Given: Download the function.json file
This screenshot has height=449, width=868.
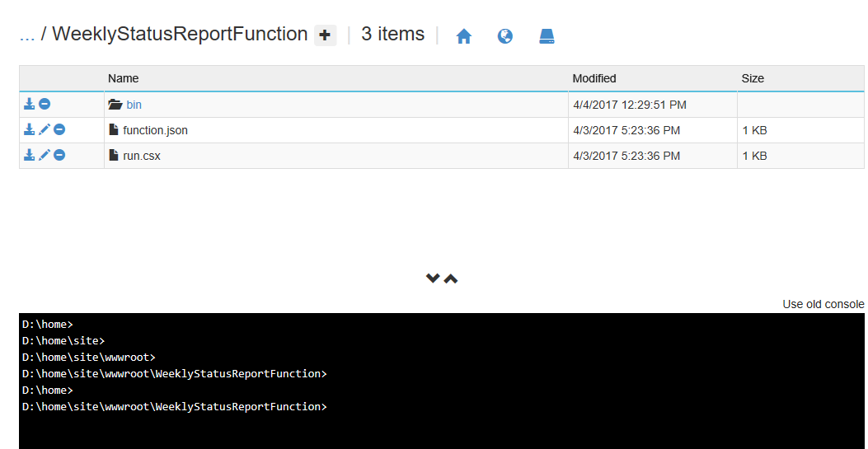Looking at the screenshot, I should point(29,130).
